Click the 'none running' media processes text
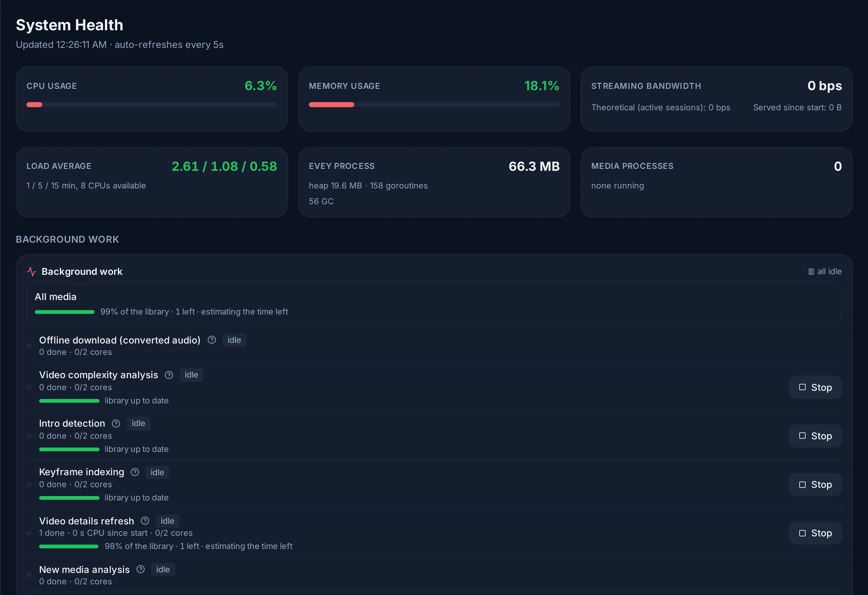This screenshot has height=595, width=868. click(x=617, y=186)
